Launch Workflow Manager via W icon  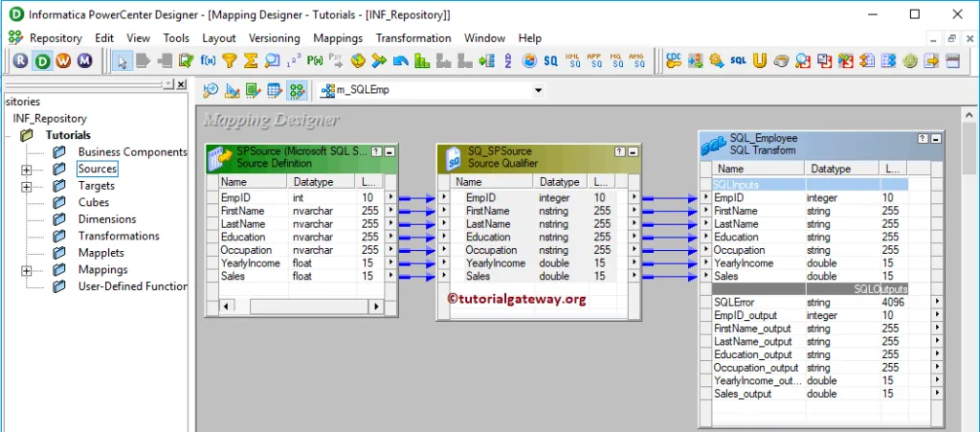click(63, 60)
